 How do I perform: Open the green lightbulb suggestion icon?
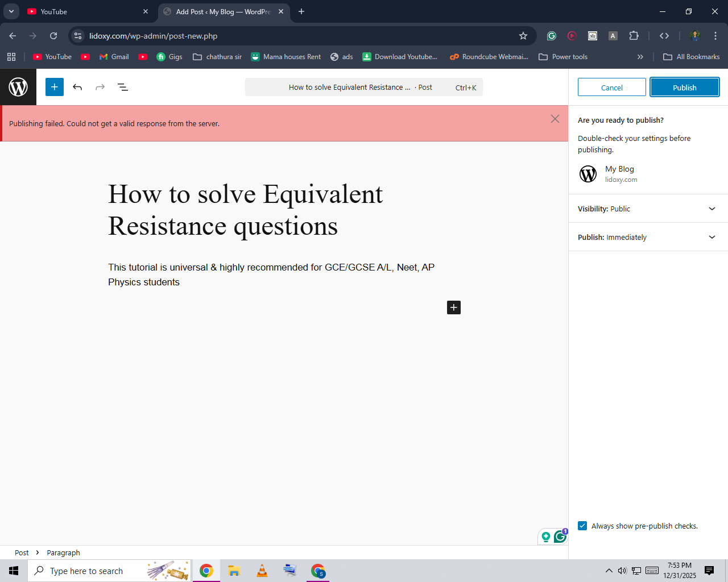(546, 537)
